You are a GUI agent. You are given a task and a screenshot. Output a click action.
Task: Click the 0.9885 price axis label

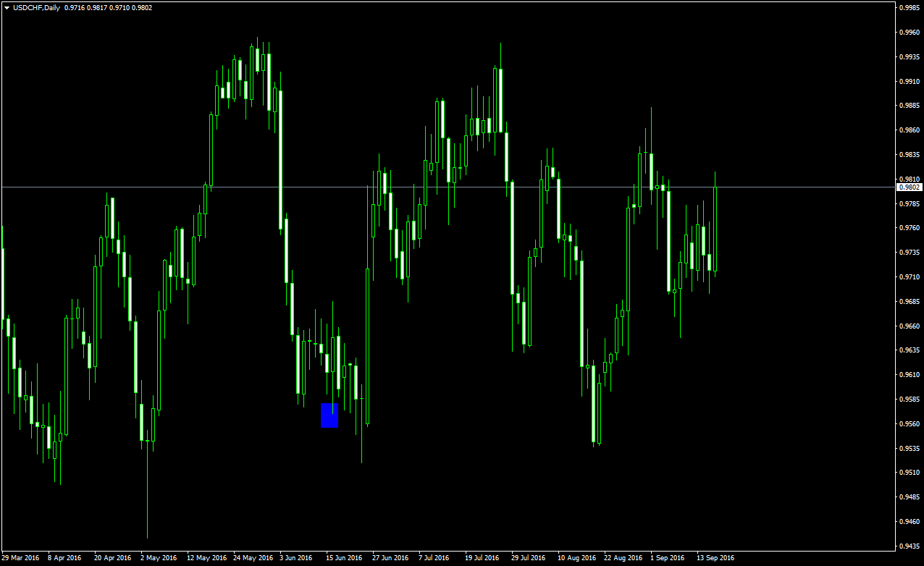pos(910,106)
